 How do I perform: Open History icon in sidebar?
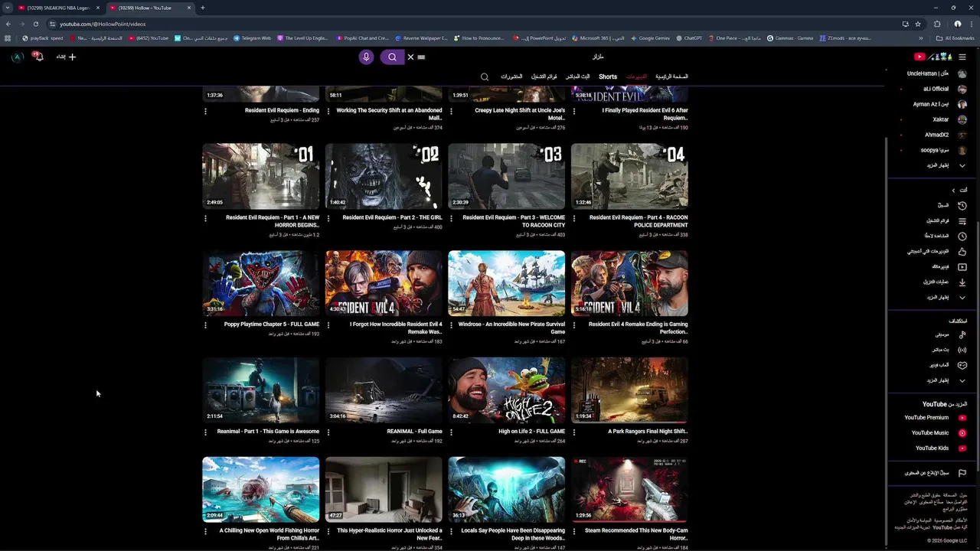coord(962,205)
